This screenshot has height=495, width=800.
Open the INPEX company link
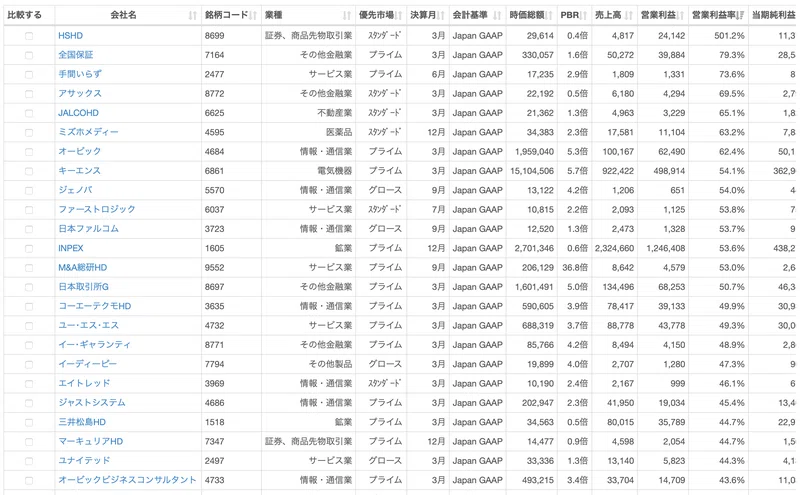tap(70, 249)
